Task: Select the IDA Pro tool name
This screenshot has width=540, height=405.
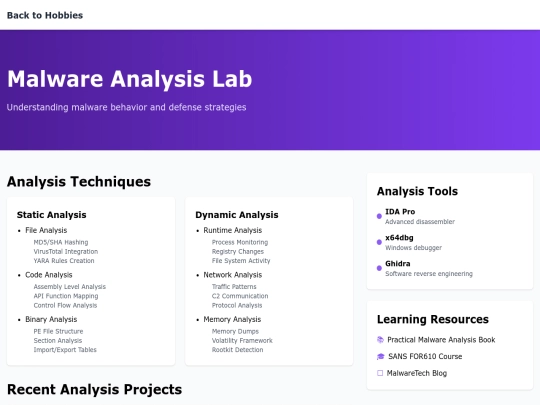Action: pyautogui.click(x=400, y=212)
